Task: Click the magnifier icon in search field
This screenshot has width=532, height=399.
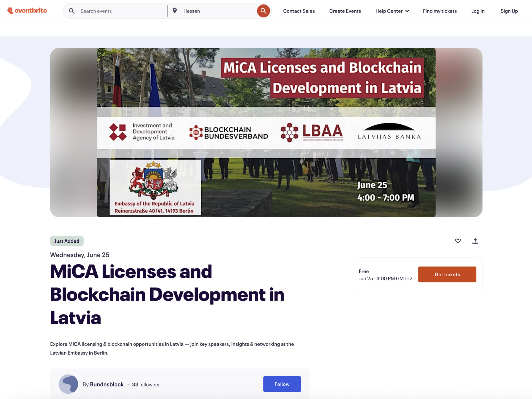Action: pyautogui.click(x=72, y=11)
